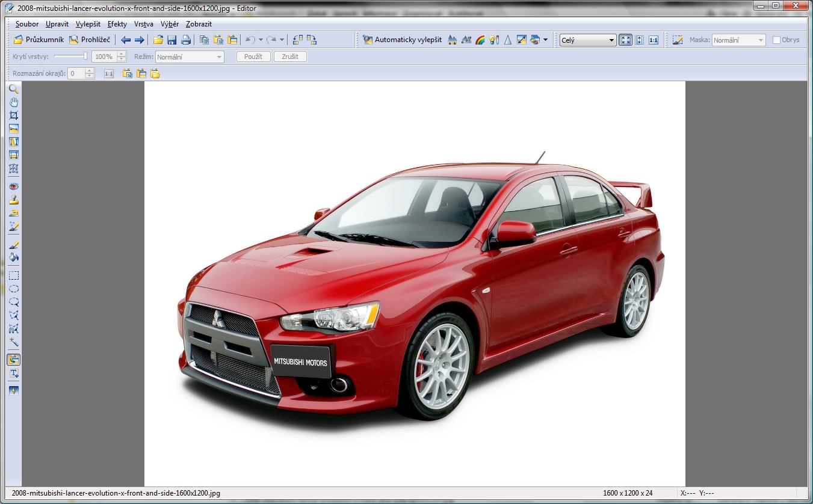Image resolution: width=813 pixels, height=504 pixels.
Task: Select the Paintbrush tool
Action: 13,245
